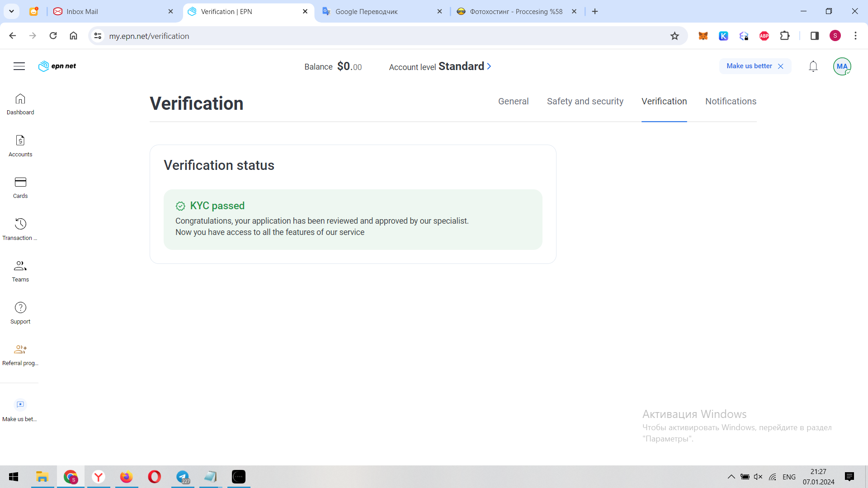Toggle the hamburger navigation menu
Screen dimensions: 868x488
click(x=19, y=66)
